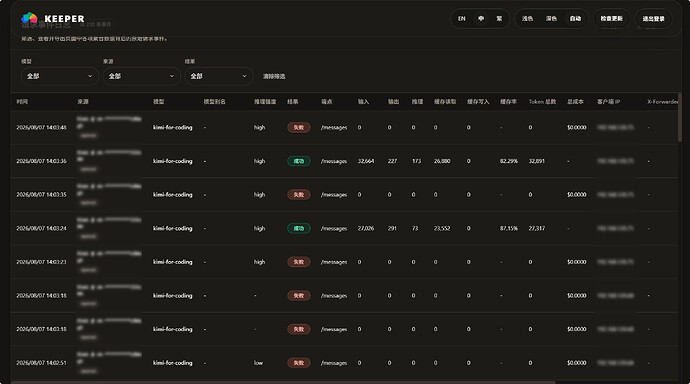Click the 时间 column header
This screenshot has height=384, width=690.
coord(22,102)
